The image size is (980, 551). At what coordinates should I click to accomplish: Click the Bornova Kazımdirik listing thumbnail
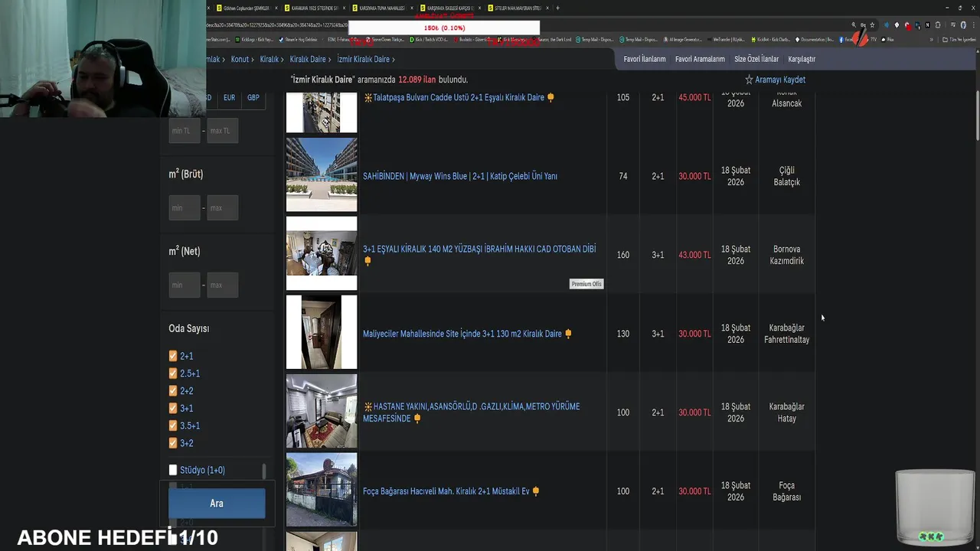[322, 253]
